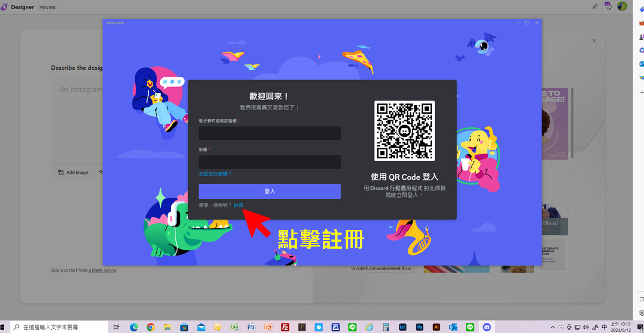Focus the email or phone number field
The height and width of the screenshot is (333, 644).
pos(269,133)
